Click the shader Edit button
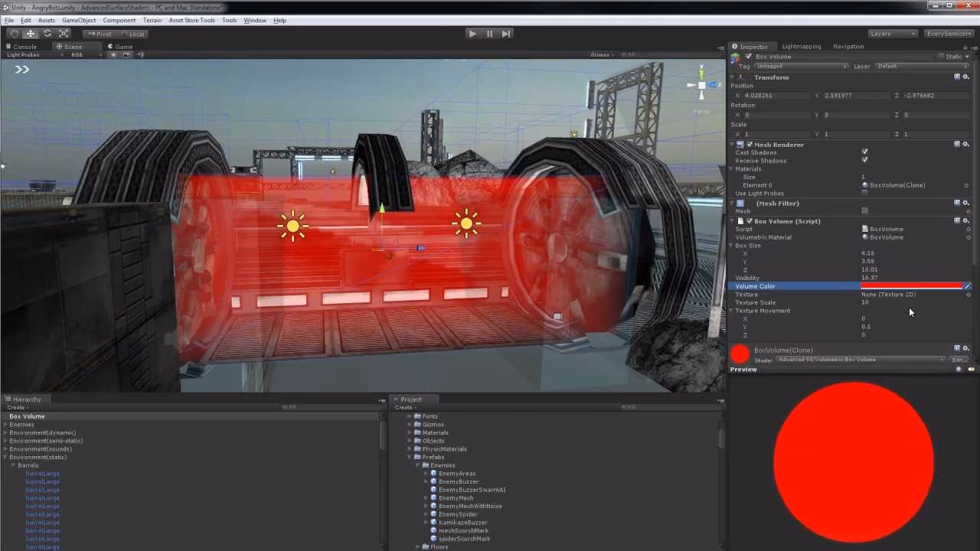980x551 pixels. pos(958,360)
